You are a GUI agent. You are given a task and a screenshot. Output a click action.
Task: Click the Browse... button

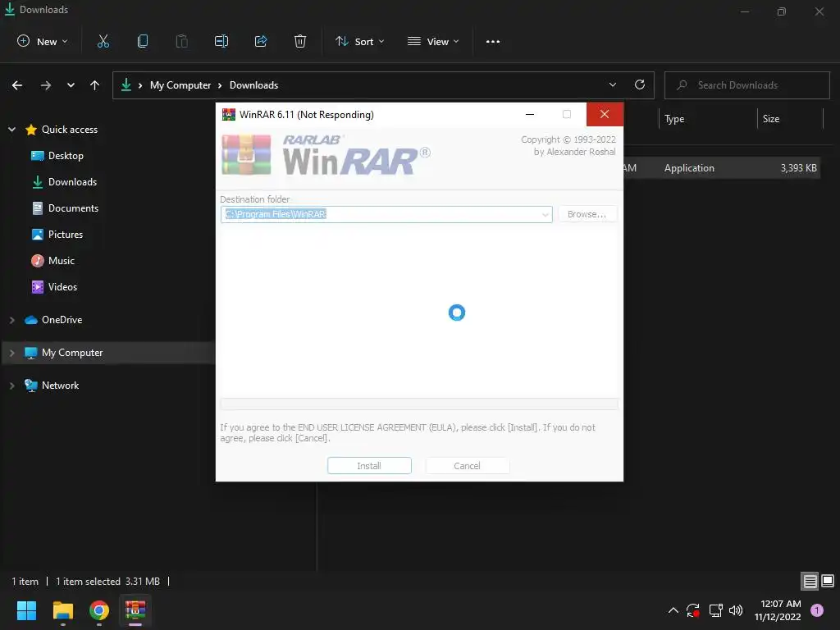587,214
